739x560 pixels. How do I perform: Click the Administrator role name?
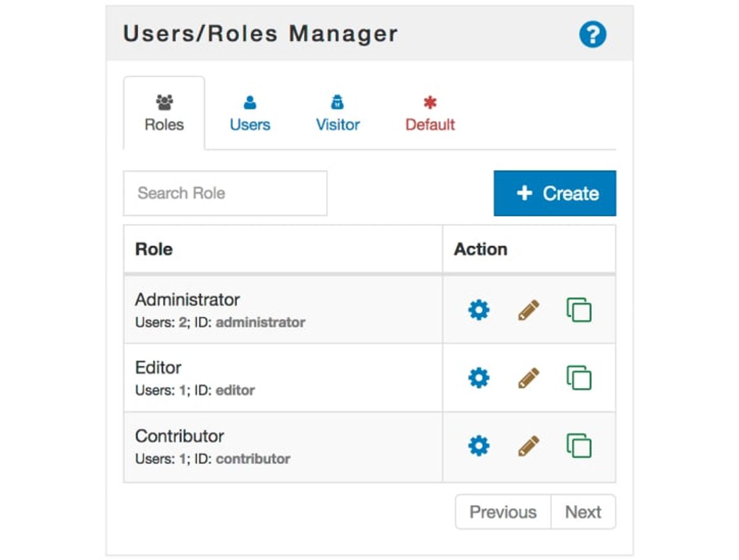tap(187, 300)
